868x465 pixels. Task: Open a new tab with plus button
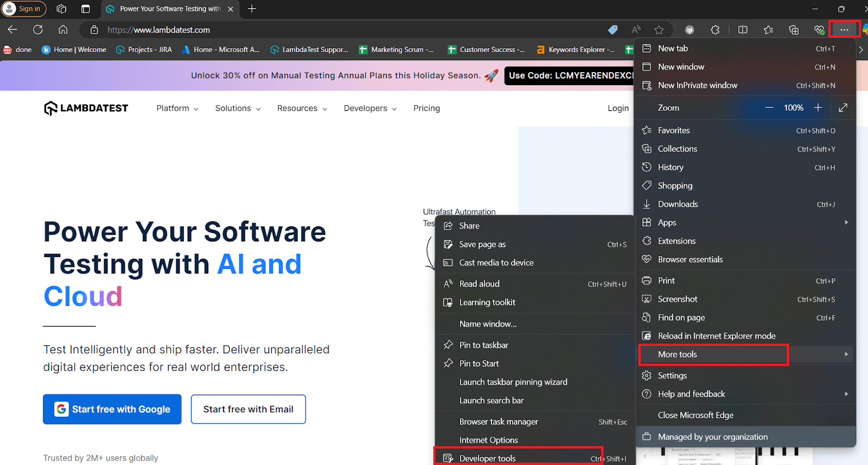click(x=252, y=9)
